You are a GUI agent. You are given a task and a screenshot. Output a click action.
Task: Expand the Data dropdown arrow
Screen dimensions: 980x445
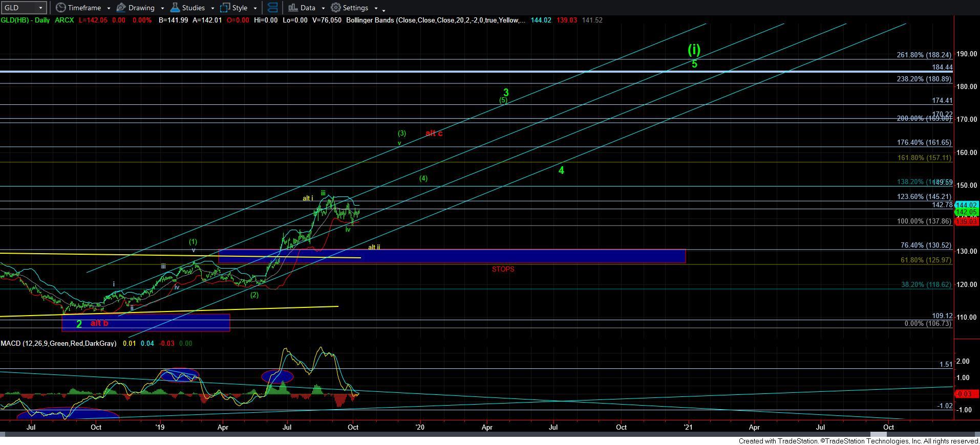tap(323, 8)
